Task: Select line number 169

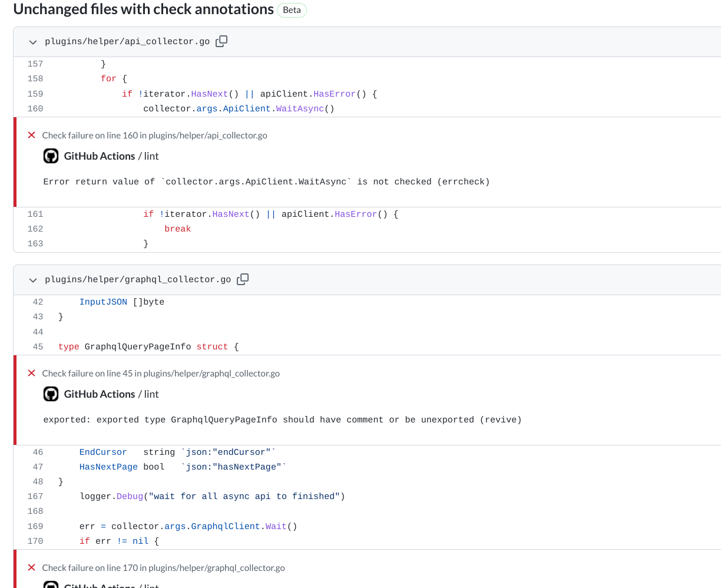Action: (35, 526)
